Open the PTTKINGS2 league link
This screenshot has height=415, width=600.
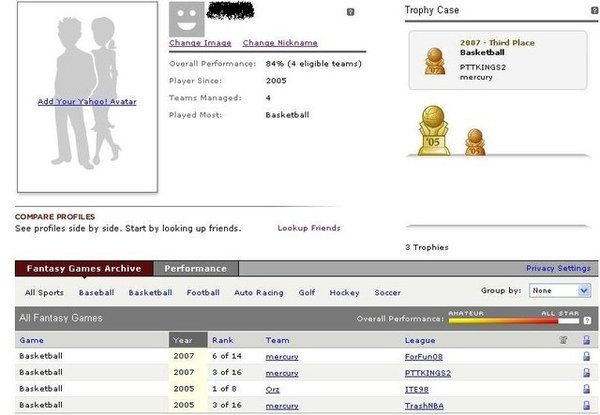tap(428, 373)
